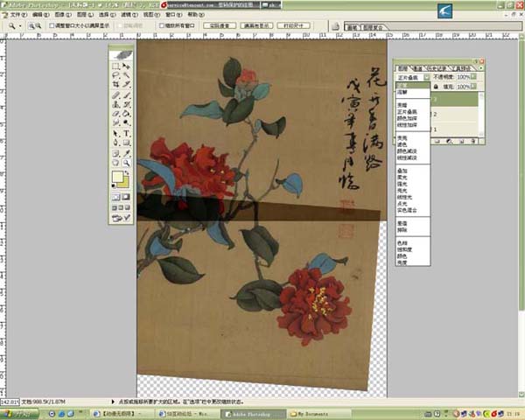Open the 不透明度 100% slider arrow
This screenshot has height=420, width=525.
(473, 77)
